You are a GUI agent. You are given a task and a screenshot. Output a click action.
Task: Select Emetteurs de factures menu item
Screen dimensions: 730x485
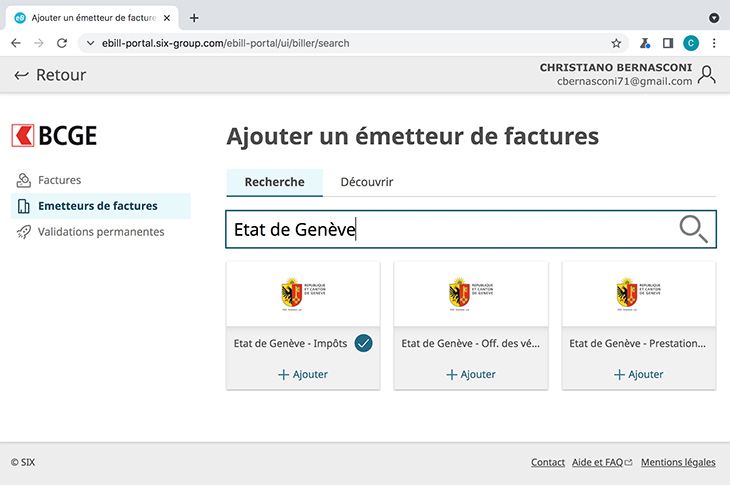101,206
